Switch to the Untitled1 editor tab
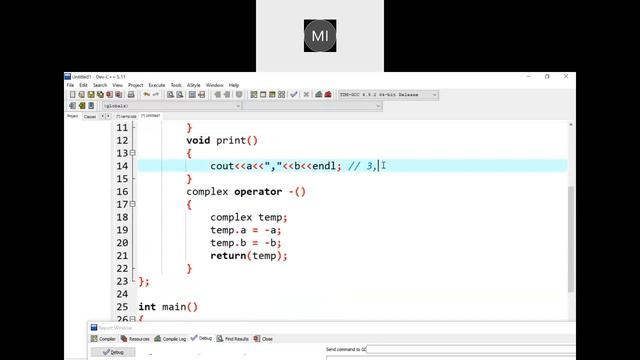The width and height of the screenshot is (640, 360). point(151,116)
